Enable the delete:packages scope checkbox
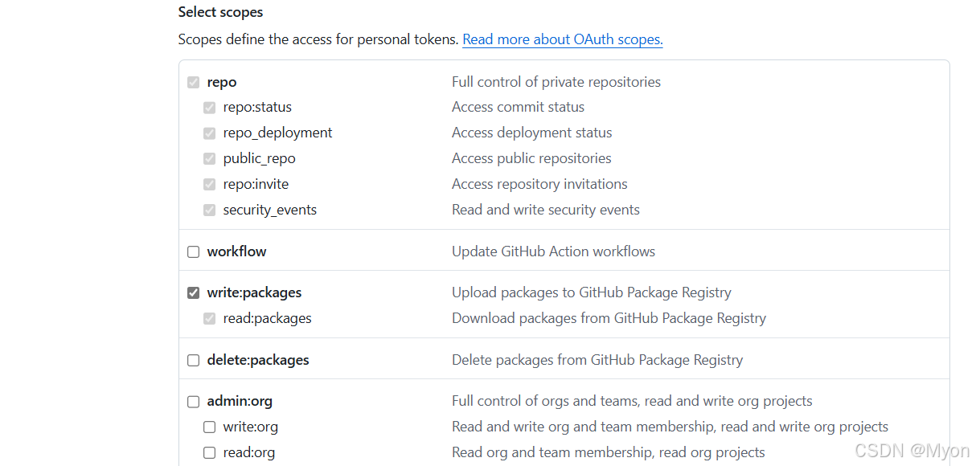The image size is (980, 466). (193, 360)
